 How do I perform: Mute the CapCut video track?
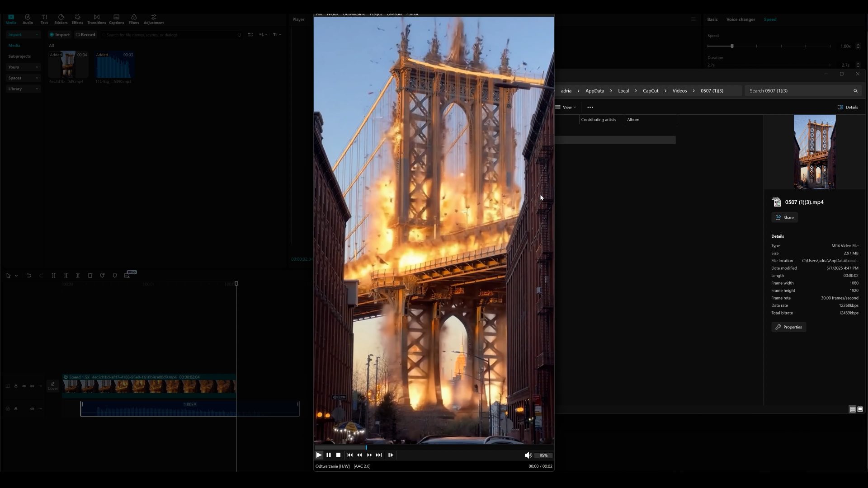click(x=32, y=386)
